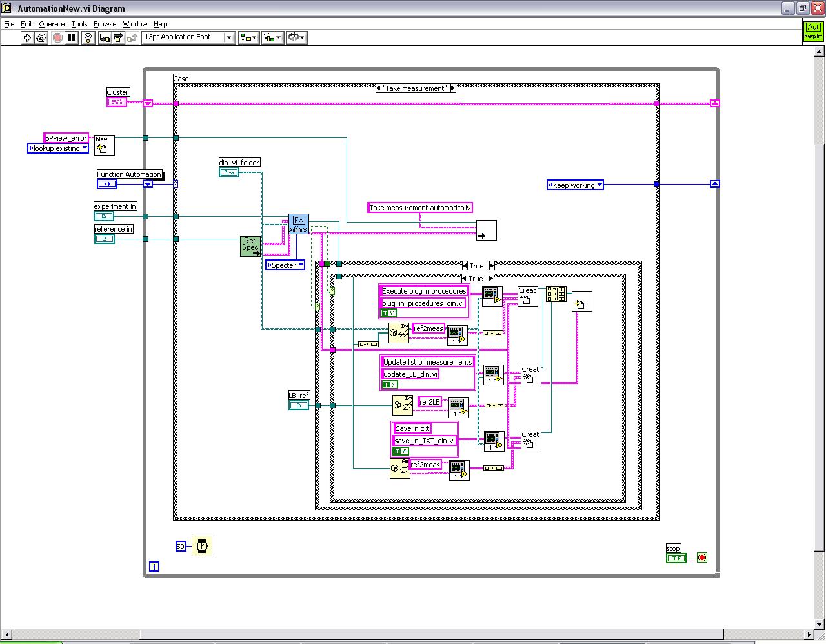Select the reference in terminal
Image resolution: width=826 pixels, height=644 pixels.
point(105,239)
